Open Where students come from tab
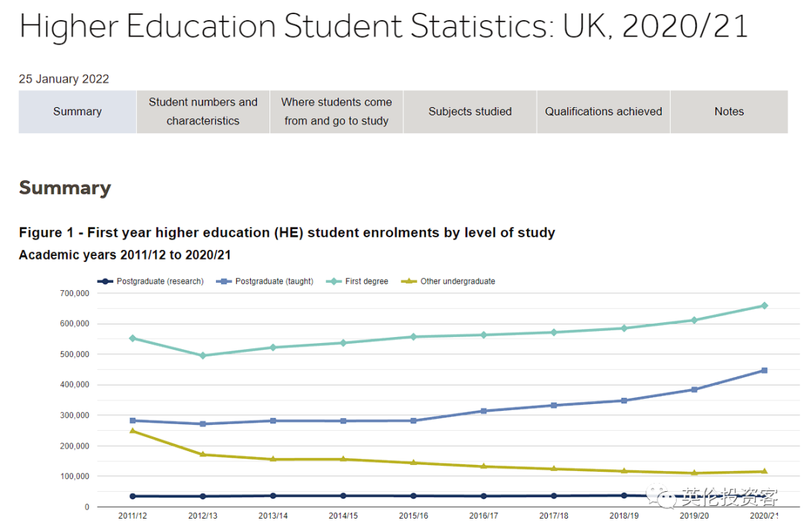804x532 pixels. pyautogui.click(x=336, y=112)
